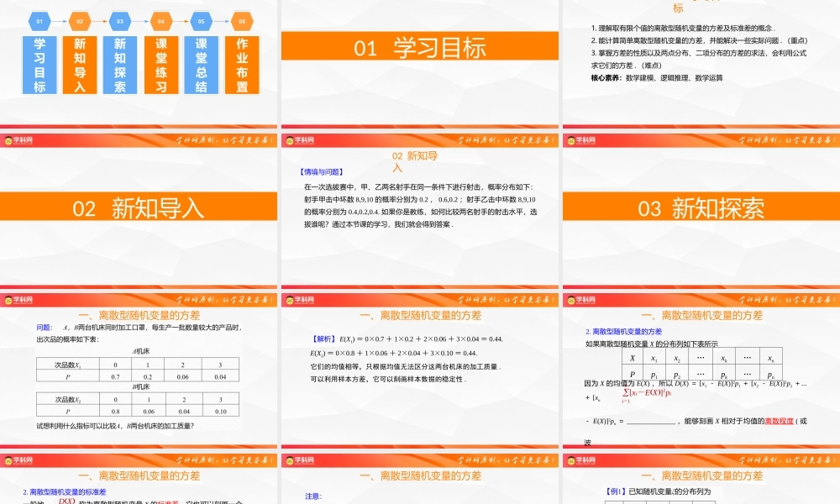Click the line '2. 能计算简单离散型随机变量的方差'
The image size is (840, 504).
pos(699,40)
